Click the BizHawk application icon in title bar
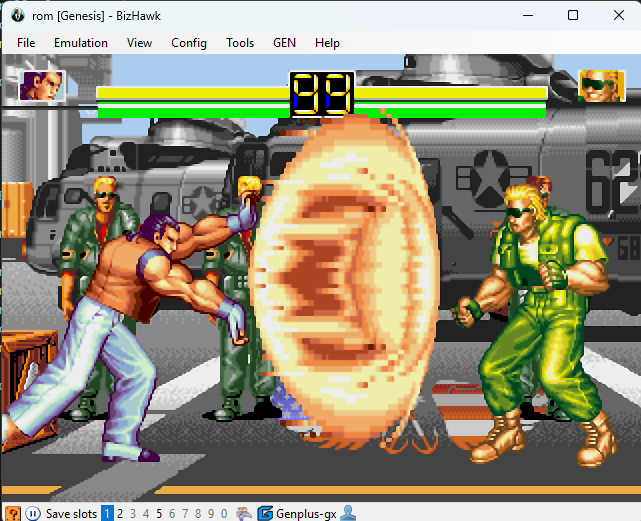The height and width of the screenshot is (521, 641). pyautogui.click(x=18, y=16)
